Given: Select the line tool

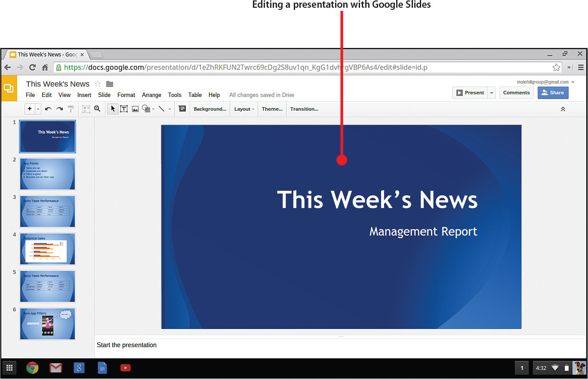Looking at the screenshot, I should (162, 109).
